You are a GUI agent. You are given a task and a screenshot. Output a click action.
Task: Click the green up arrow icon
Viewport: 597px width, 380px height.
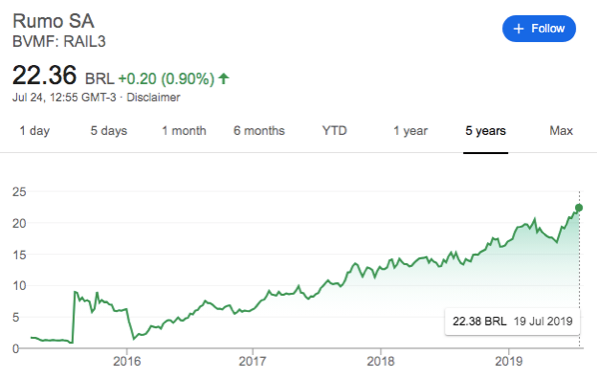(223, 78)
